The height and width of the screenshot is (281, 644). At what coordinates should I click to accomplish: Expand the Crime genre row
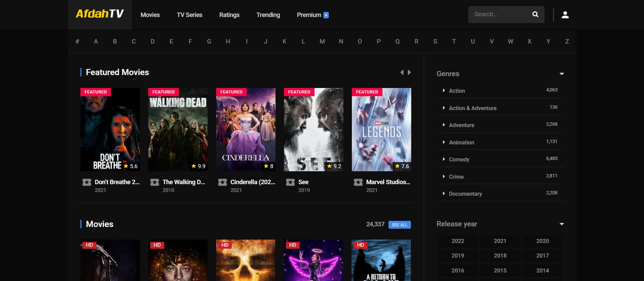[x=500, y=177]
